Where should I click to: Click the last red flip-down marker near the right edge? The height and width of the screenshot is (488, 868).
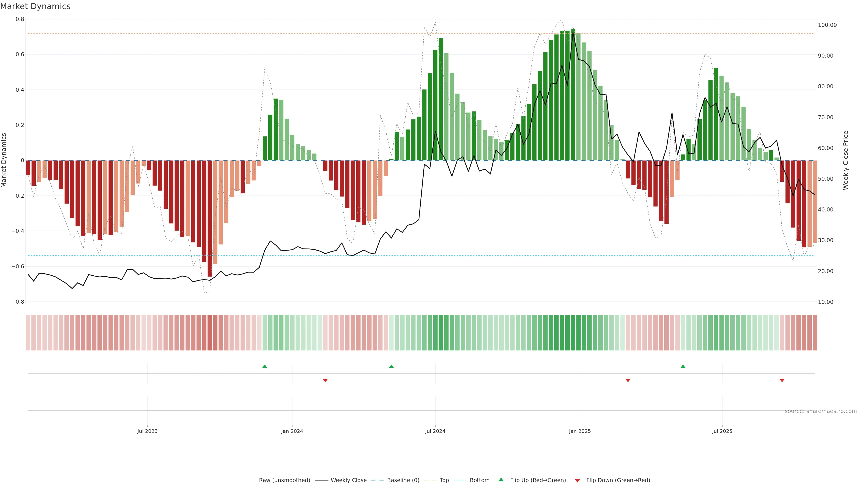coord(782,380)
